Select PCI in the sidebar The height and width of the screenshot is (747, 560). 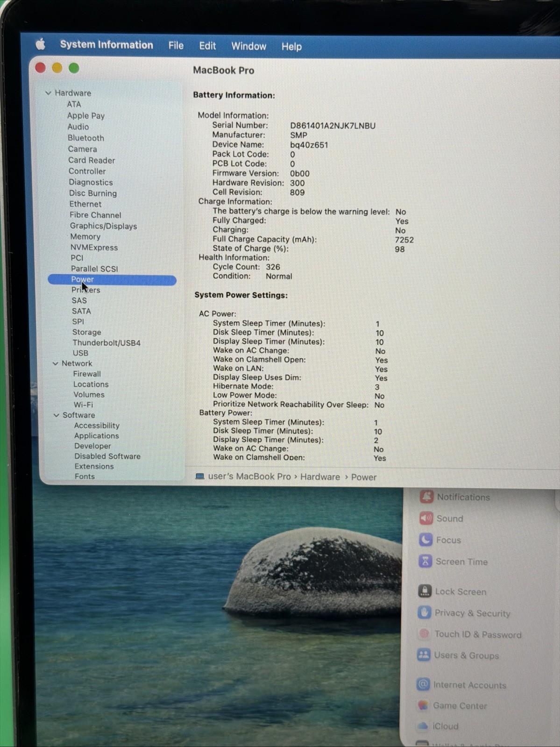tap(77, 257)
